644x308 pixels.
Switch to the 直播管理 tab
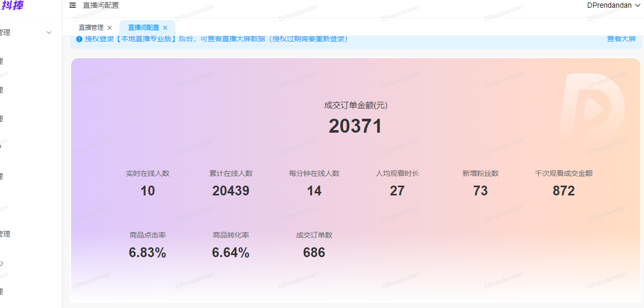pos(93,27)
